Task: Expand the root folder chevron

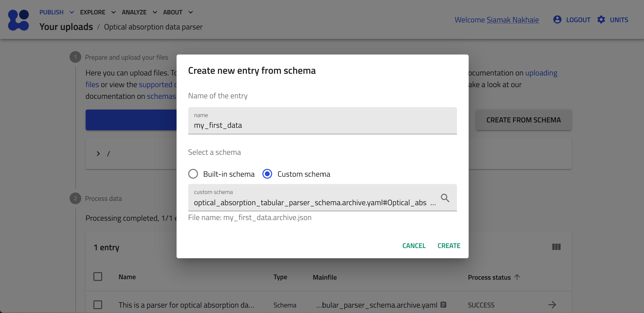Action: pos(98,154)
